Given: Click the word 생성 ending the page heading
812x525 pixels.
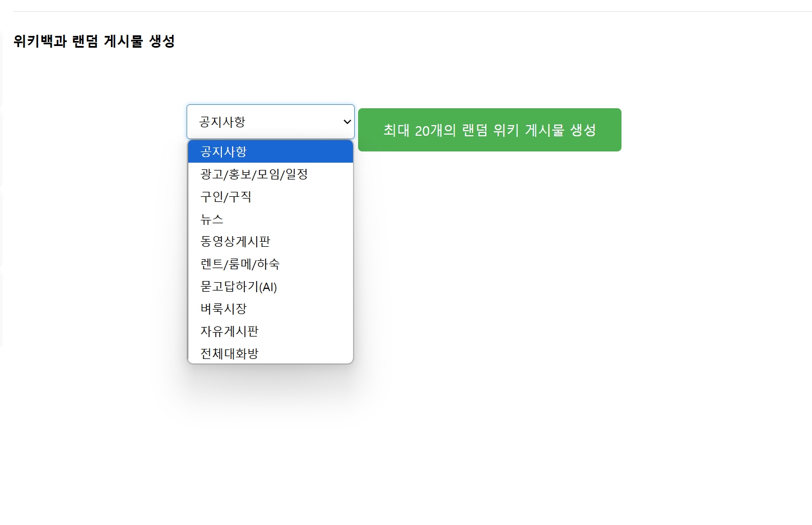Looking at the screenshot, I should coord(162,41).
